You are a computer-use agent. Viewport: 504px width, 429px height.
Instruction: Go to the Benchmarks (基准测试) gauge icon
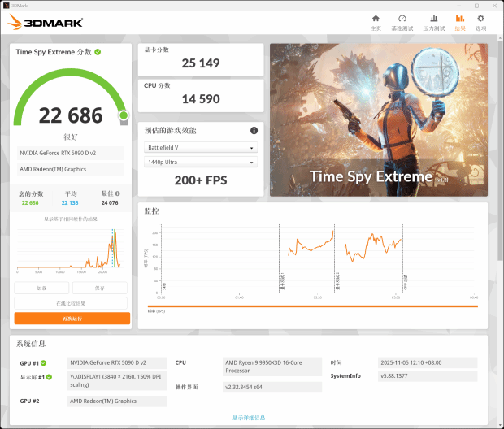click(402, 22)
